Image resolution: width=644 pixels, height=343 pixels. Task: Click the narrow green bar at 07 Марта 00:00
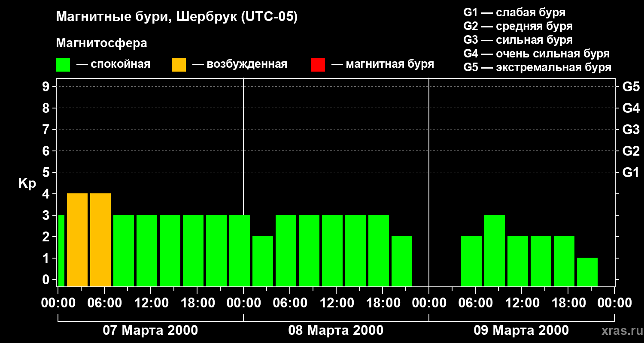[61, 250]
